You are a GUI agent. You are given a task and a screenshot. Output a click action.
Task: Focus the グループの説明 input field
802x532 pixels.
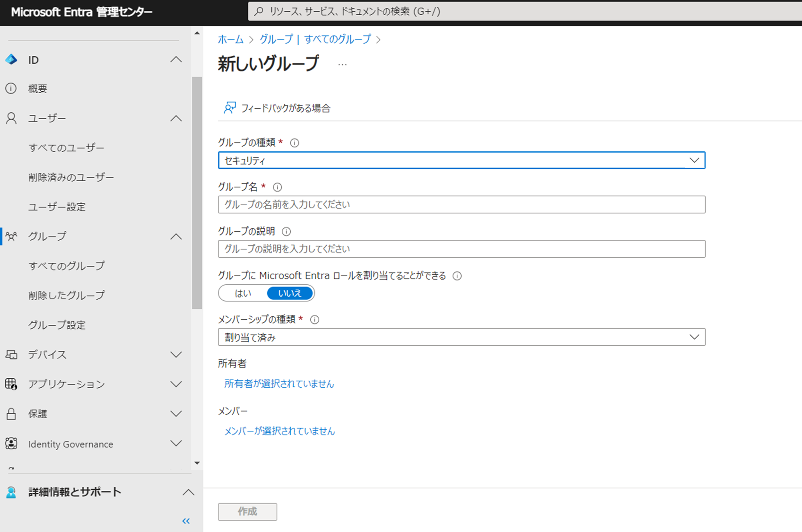[x=462, y=249]
